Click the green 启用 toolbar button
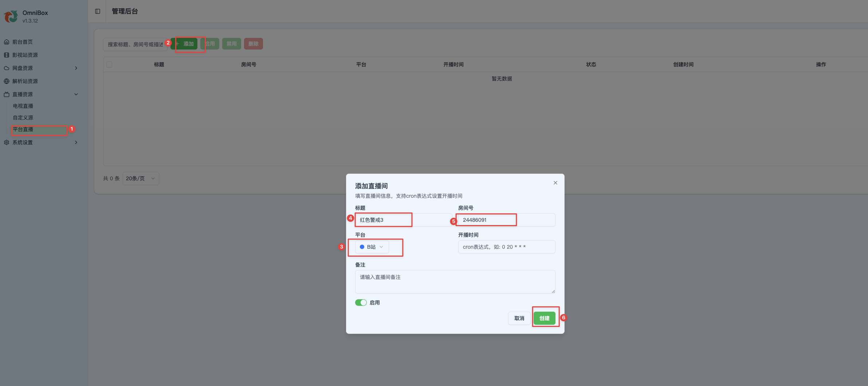 [210, 44]
